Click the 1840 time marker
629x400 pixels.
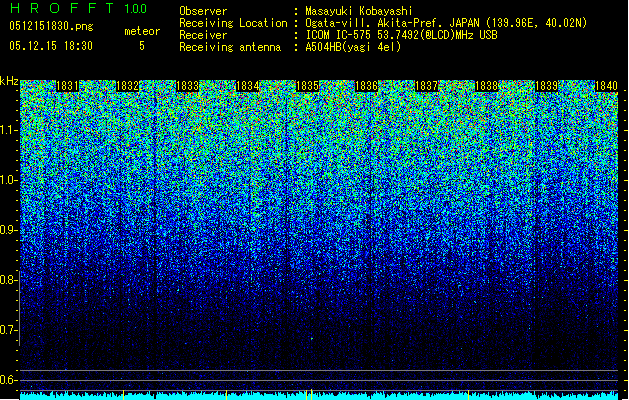tap(606, 86)
